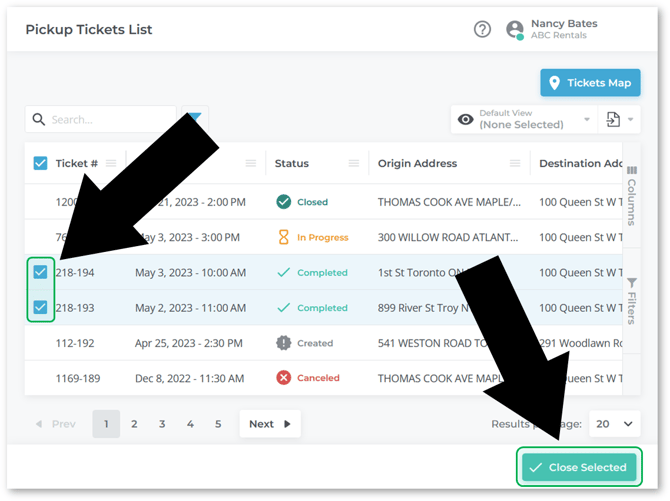670x501 pixels.
Task: Expand the Default View dropdown
Action: coord(587,121)
